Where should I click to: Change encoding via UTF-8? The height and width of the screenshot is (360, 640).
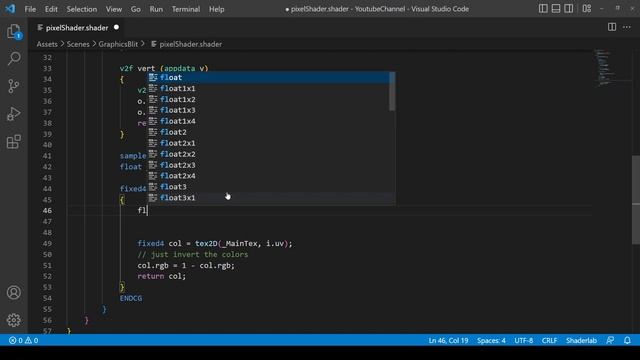tap(523, 340)
